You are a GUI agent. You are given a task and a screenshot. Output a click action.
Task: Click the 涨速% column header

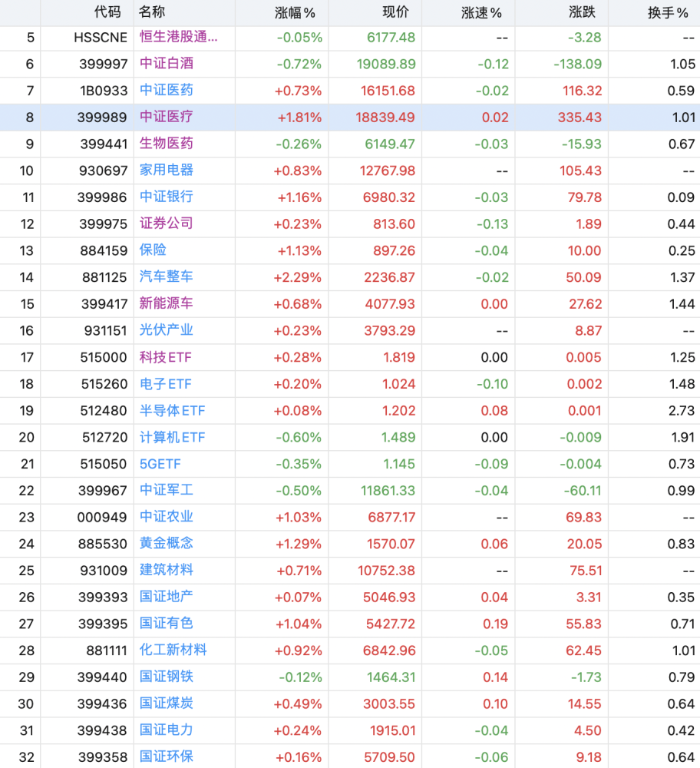(x=481, y=13)
